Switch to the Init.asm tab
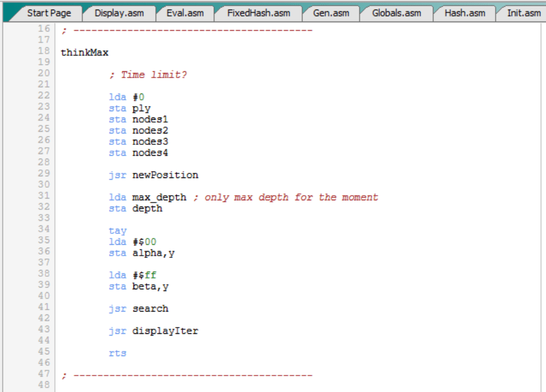 [523, 13]
